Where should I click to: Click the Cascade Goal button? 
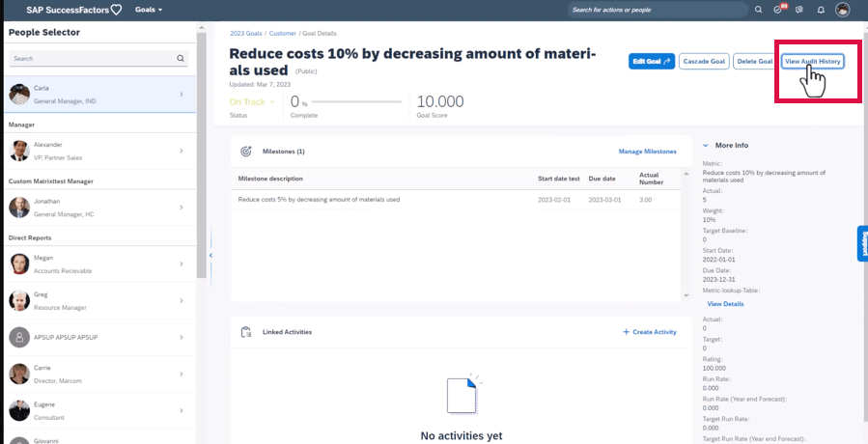(x=703, y=61)
